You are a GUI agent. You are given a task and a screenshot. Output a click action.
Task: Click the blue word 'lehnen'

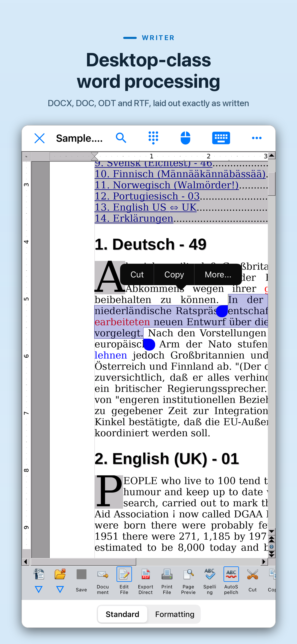[x=111, y=355]
